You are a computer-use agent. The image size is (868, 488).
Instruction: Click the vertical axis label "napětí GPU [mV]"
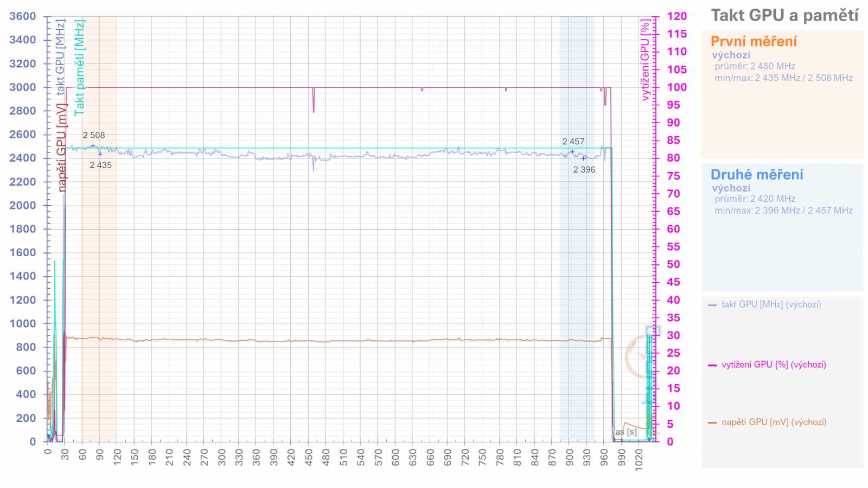pos(61,147)
